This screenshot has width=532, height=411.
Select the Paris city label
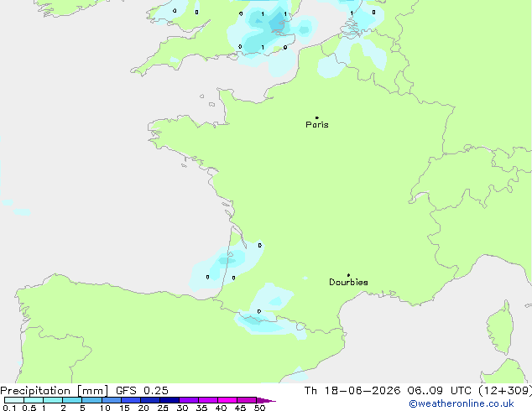[317, 125]
